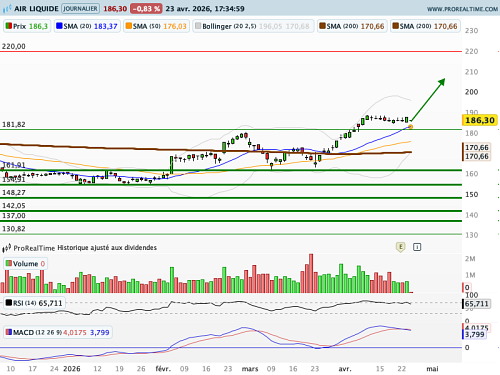Click the Volume 0 axis value tag
500x375 pixels.
click(x=467, y=287)
